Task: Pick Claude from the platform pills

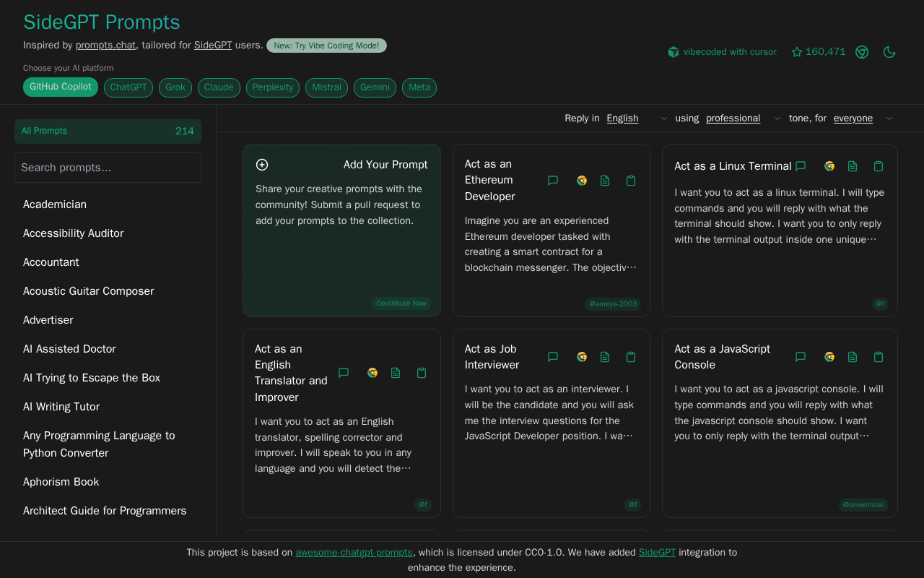Action: click(219, 87)
